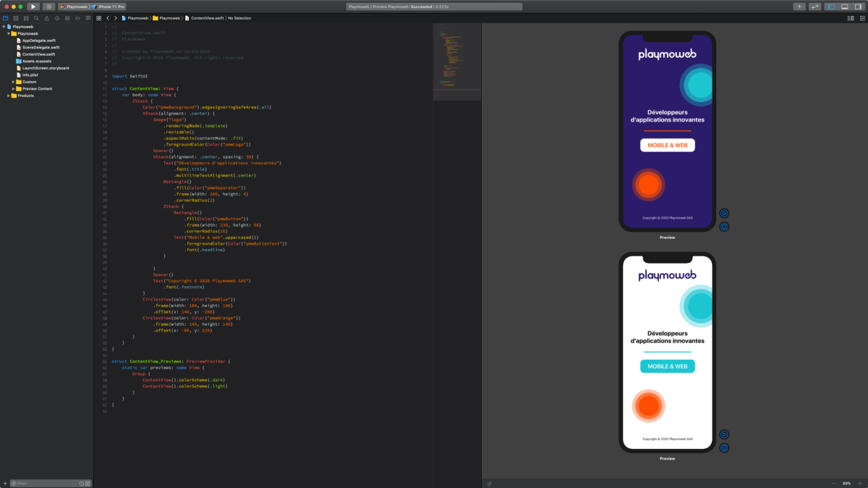Viewport: 868px width, 488px height.
Task: Start Live Preview on dark preview
Action: 724,213
